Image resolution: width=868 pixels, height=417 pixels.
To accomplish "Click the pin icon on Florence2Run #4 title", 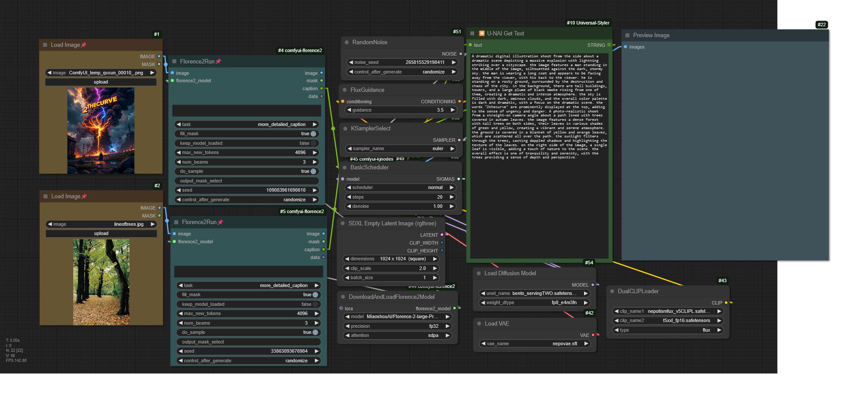I will click(218, 62).
